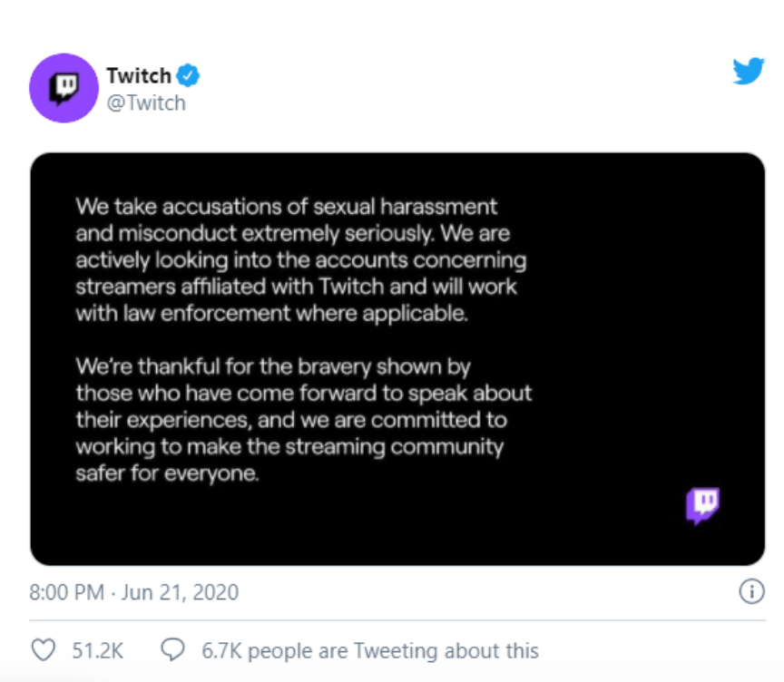Click the "safer for everyone" closing line
The width and height of the screenshot is (784, 682).
tap(167, 473)
